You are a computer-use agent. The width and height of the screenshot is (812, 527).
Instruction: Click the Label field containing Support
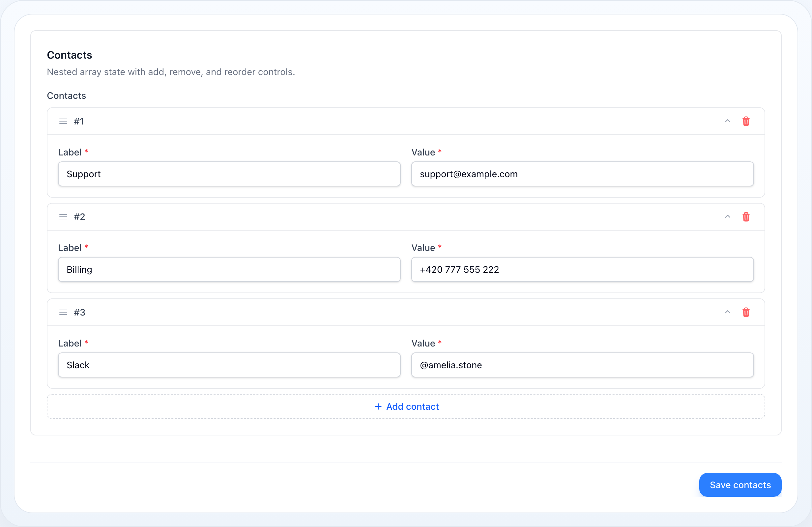(x=229, y=174)
